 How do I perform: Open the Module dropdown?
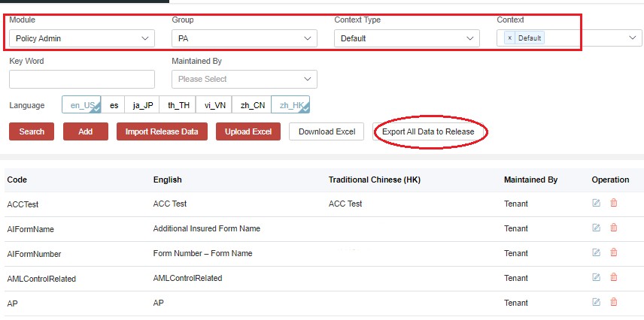point(82,38)
